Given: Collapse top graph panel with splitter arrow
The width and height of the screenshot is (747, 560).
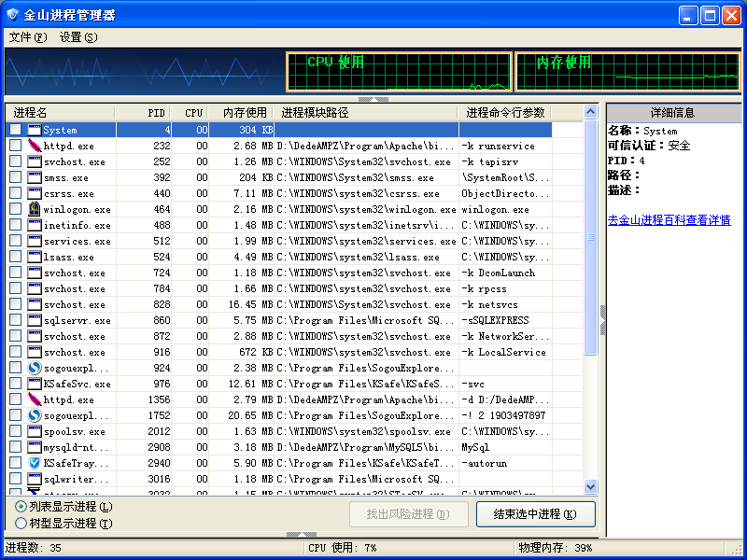Looking at the screenshot, I should click(373, 99).
